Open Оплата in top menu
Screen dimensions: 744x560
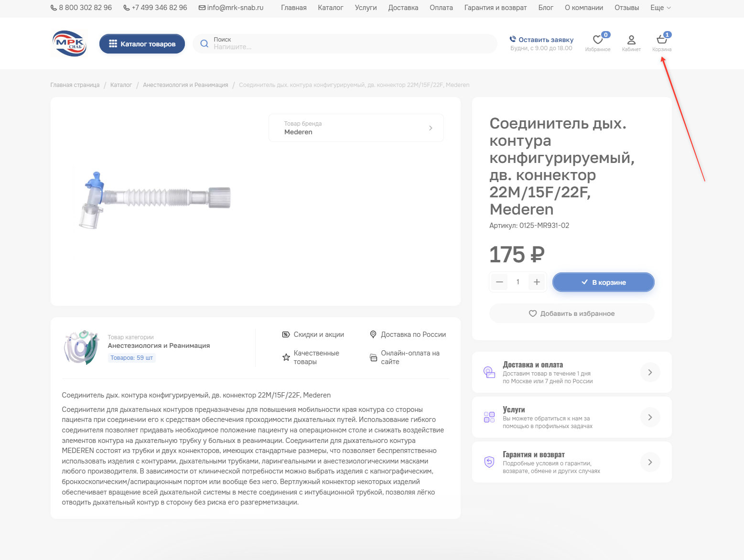point(441,8)
